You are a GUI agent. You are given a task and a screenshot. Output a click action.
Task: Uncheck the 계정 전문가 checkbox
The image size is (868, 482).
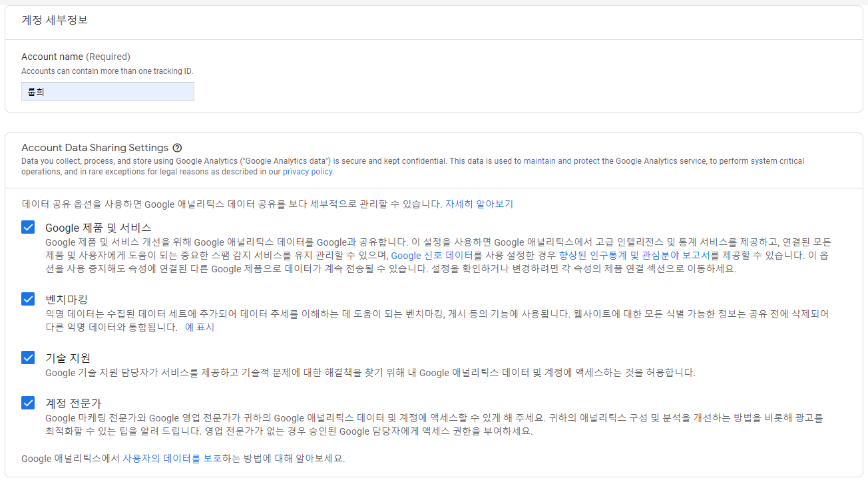click(28, 403)
